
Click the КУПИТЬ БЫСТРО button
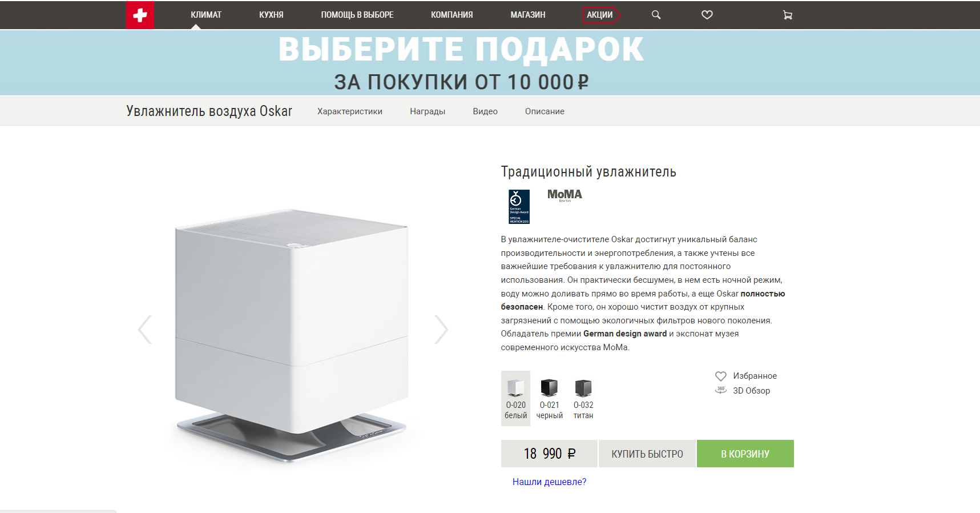pos(647,454)
